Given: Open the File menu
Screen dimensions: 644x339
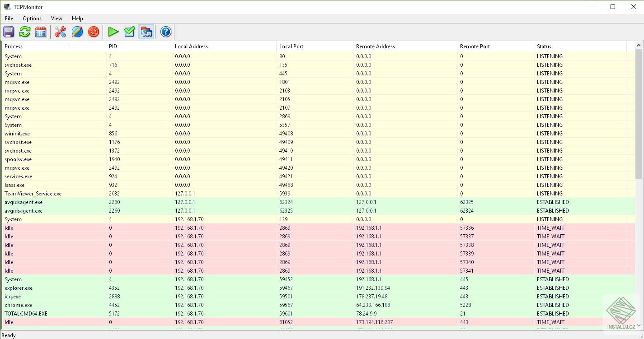Looking at the screenshot, I should (9, 19).
